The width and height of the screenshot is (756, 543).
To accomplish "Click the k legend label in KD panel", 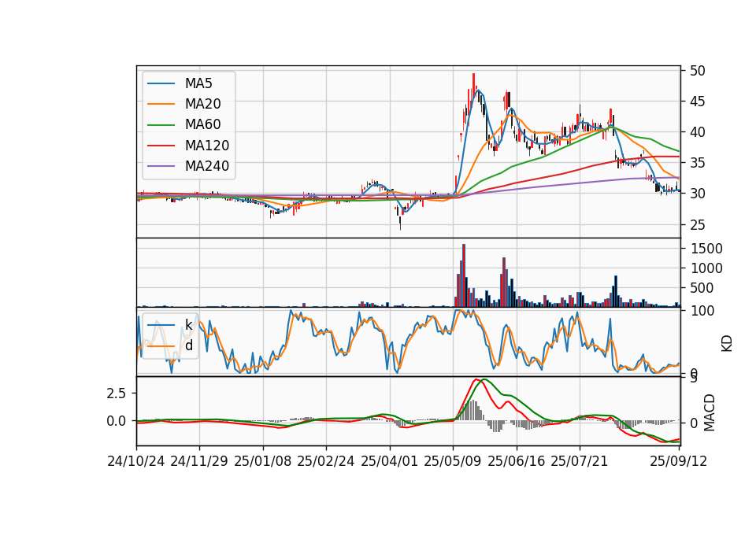I will [188, 325].
